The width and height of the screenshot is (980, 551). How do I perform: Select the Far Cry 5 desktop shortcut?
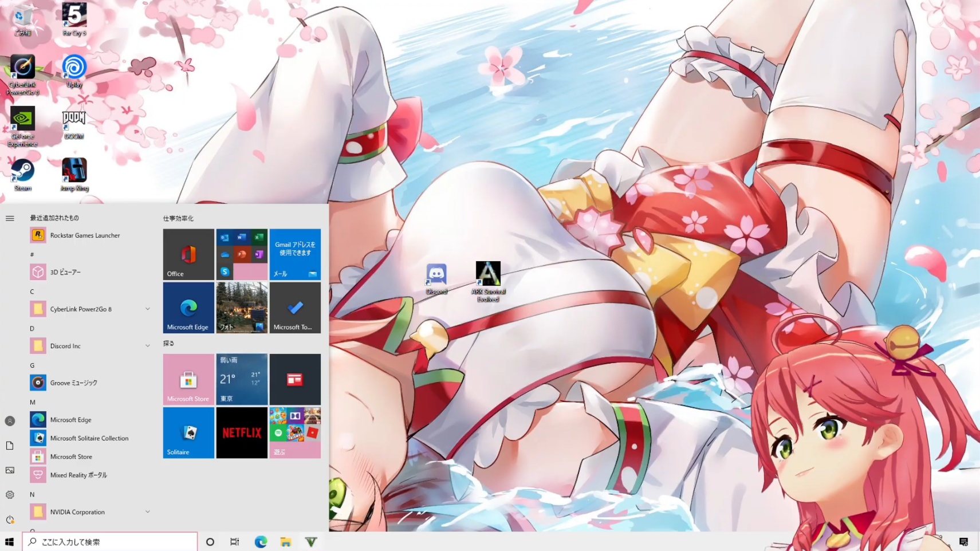pos(74,20)
